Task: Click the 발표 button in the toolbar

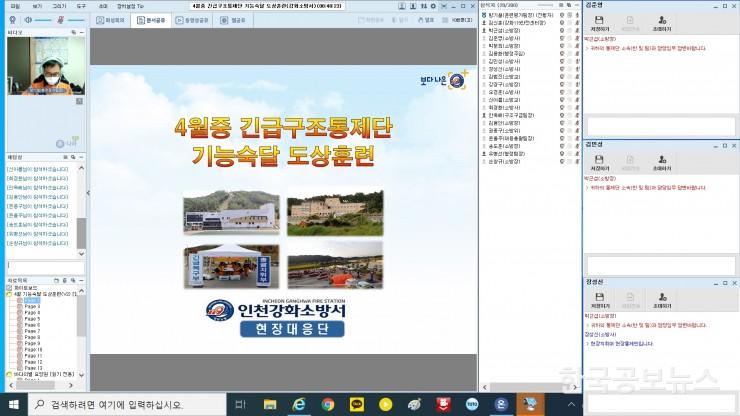Action: (426, 20)
